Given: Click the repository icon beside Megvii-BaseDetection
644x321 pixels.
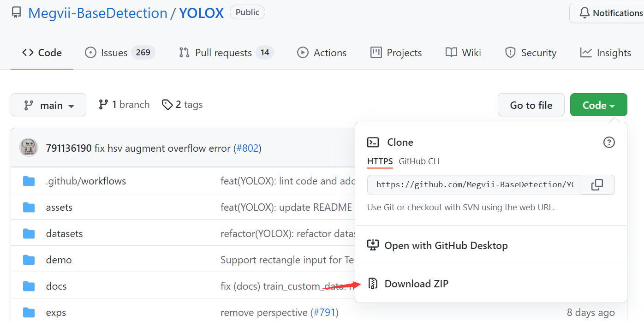Looking at the screenshot, I should [x=17, y=12].
